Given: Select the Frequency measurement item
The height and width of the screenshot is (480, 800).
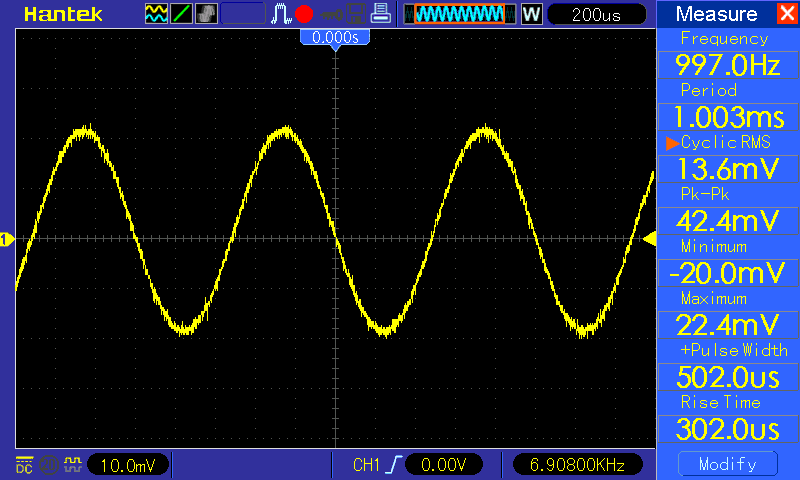Looking at the screenshot, I should point(727,54).
